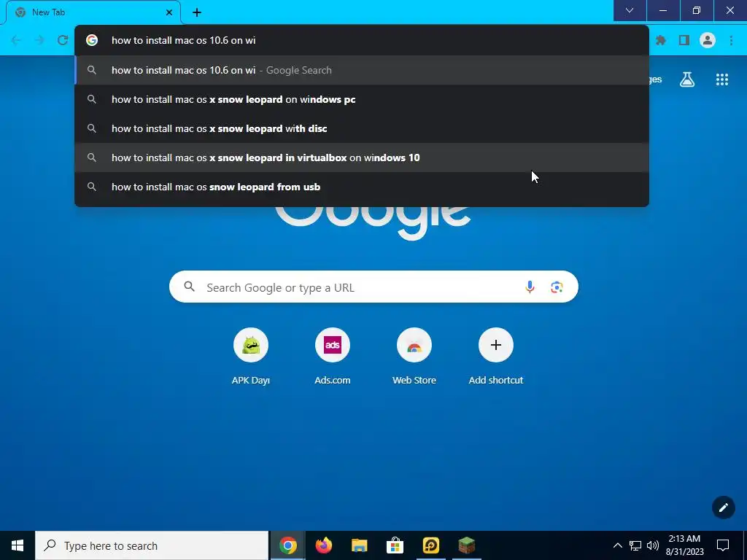Click the 'Search Google or type a URL' box
Image resolution: width=747 pixels, height=560 pixels.
coord(373,287)
